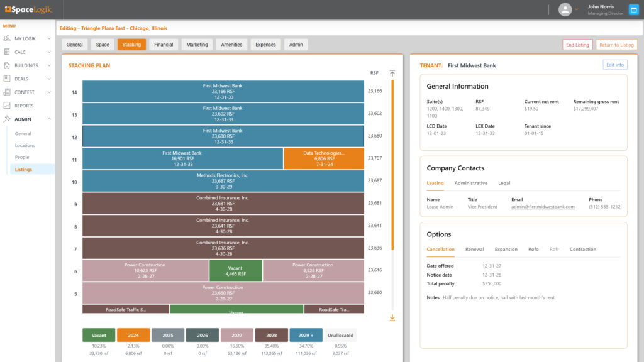Screen dimensions: 644x362
Task: Open the Amenities tab
Action: point(231,45)
